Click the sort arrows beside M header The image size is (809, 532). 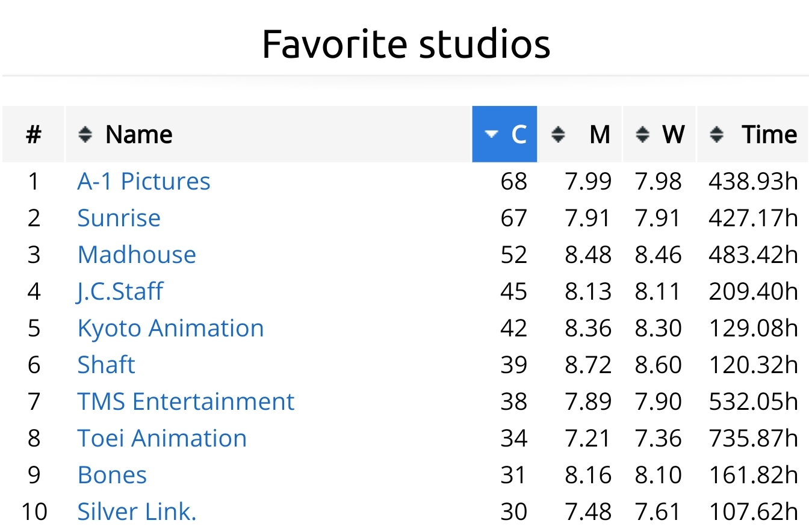pos(558,134)
